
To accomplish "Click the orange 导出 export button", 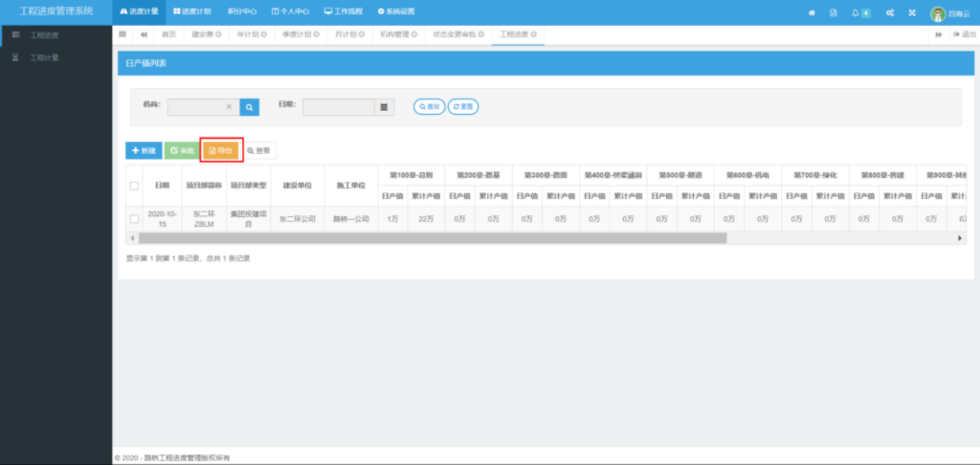I will point(221,151).
